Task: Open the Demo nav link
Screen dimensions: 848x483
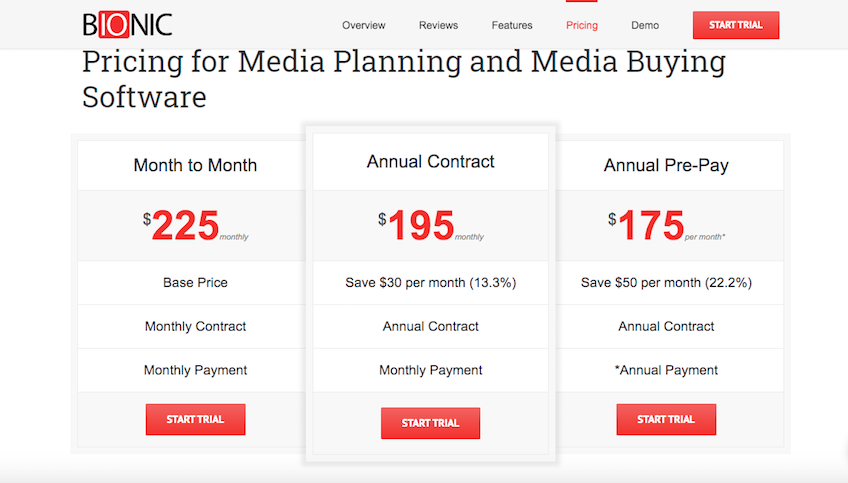Action: pos(645,25)
